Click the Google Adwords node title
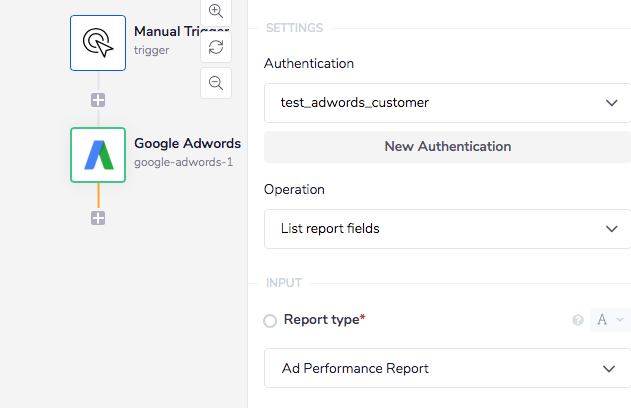This screenshot has width=631, height=408. point(187,143)
